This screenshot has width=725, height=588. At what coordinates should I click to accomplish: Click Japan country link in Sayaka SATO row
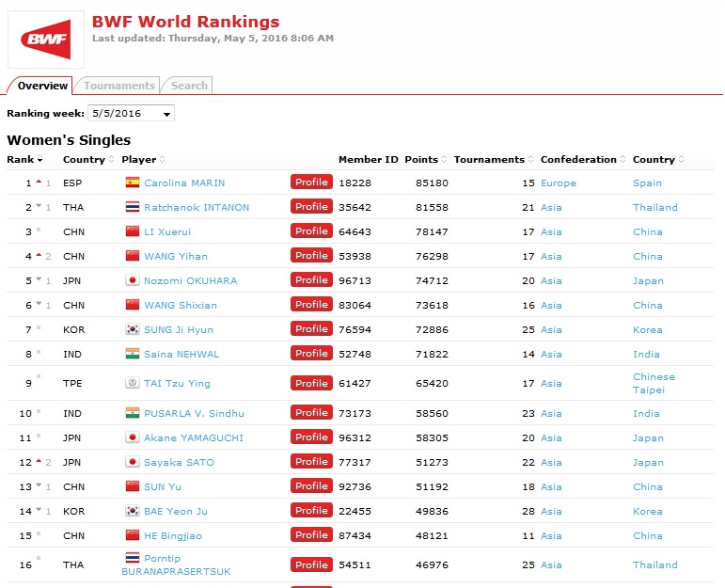coord(648,463)
